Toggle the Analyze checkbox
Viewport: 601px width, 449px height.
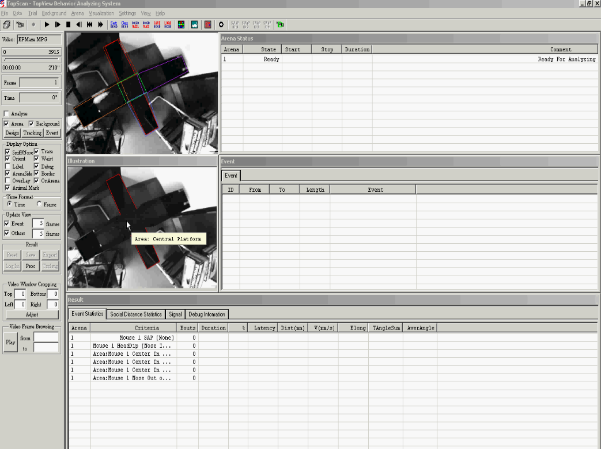pyautogui.click(x=6, y=114)
